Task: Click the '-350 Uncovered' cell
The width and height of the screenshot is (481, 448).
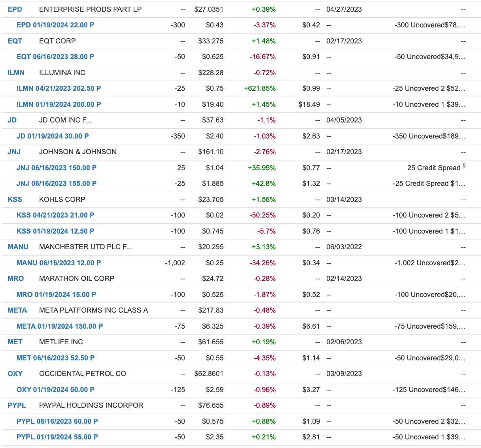Action: [429, 136]
